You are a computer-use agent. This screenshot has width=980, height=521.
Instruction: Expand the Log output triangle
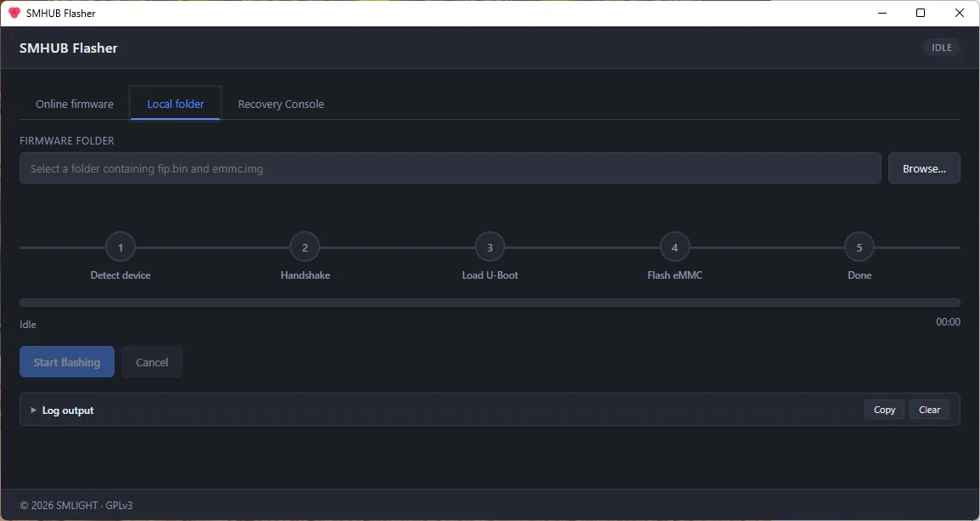tap(34, 411)
